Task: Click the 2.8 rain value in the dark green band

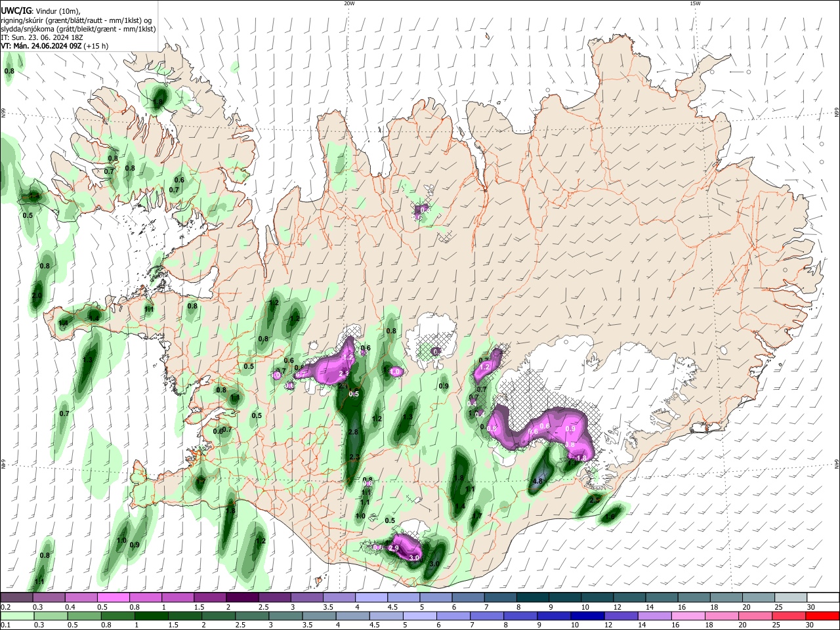Action: 353,432
